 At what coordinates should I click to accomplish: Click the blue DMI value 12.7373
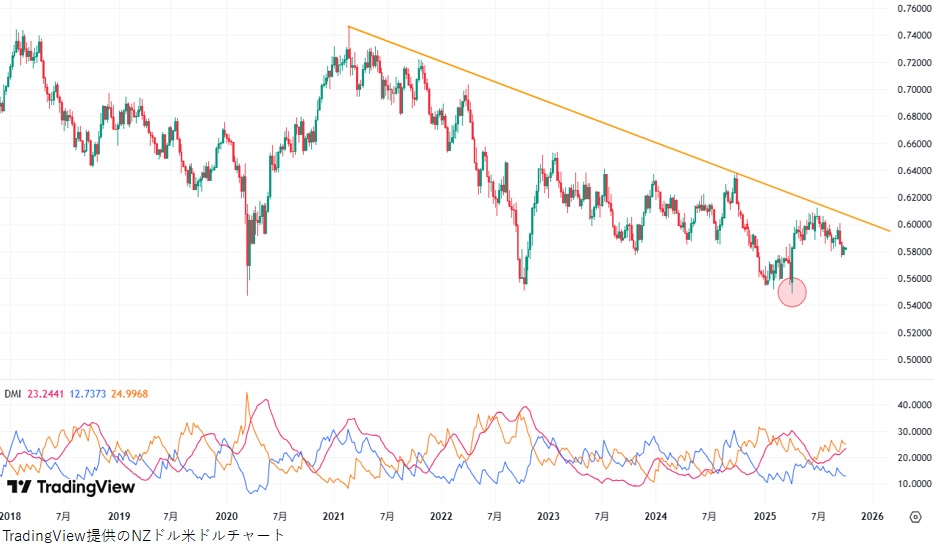tap(92, 394)
